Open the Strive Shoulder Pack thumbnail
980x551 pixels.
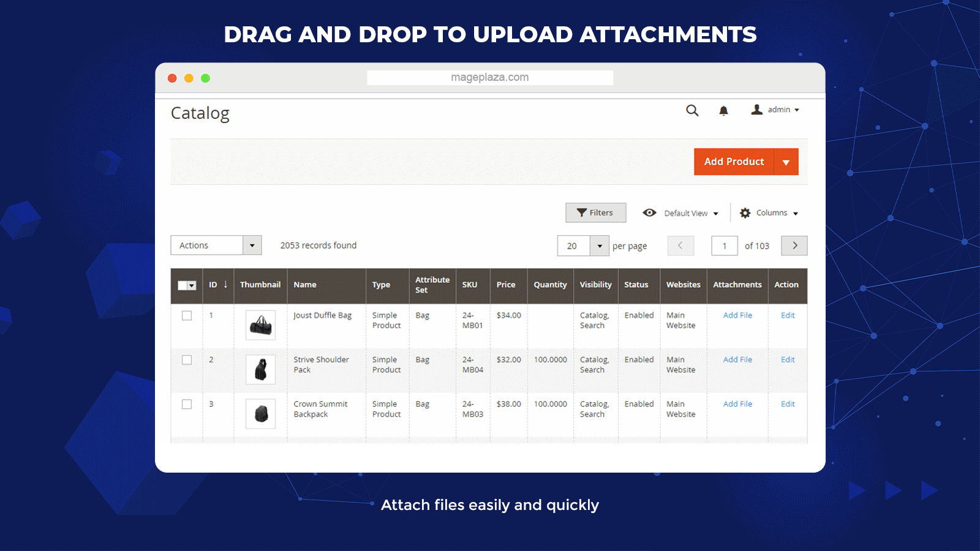[261, 370]
